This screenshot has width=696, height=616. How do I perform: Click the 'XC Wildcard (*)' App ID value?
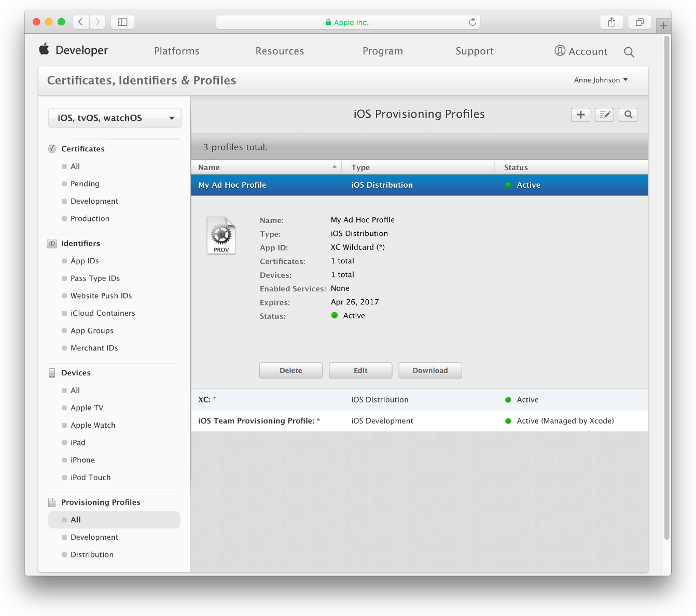[358, 247]
